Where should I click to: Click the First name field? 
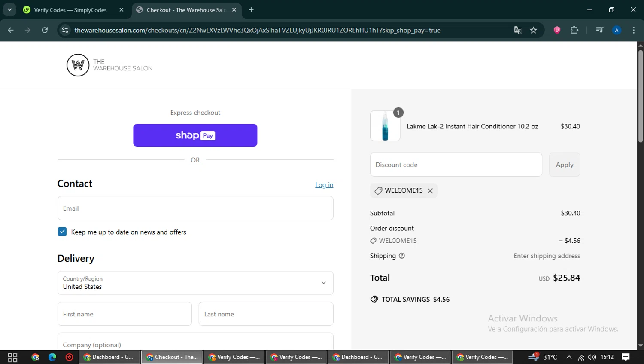tap(125, 314)
